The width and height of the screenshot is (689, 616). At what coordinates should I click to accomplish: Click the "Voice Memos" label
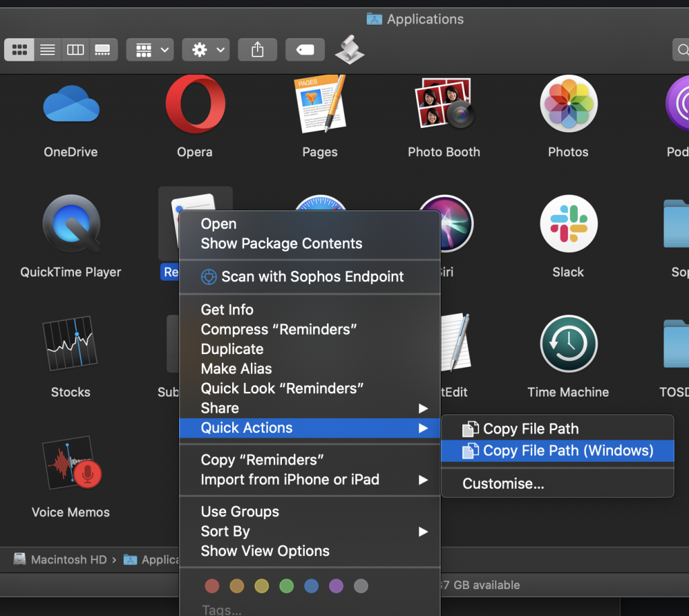click(71, 512)
